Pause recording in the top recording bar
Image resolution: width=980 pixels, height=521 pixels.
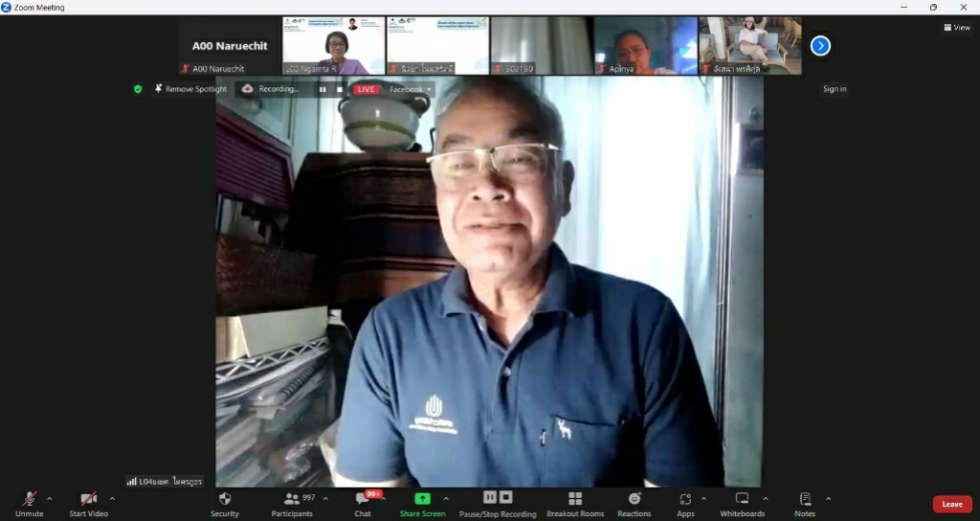323,89
